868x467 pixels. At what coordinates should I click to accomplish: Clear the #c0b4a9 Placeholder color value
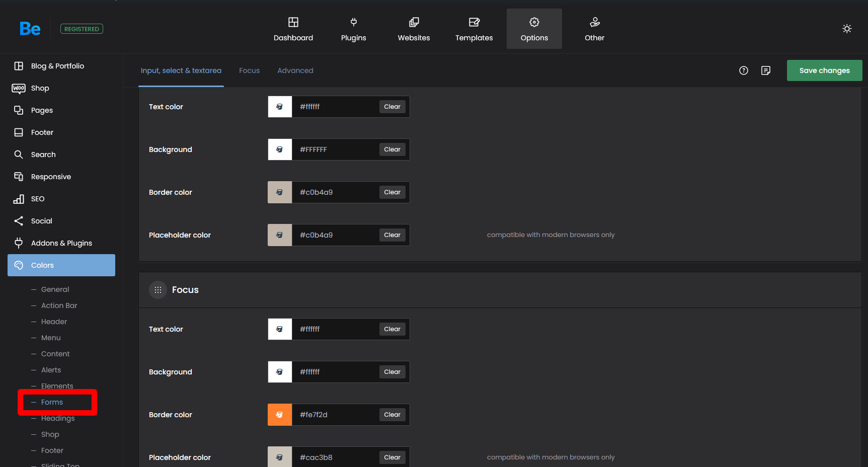[x=392, y=235]
